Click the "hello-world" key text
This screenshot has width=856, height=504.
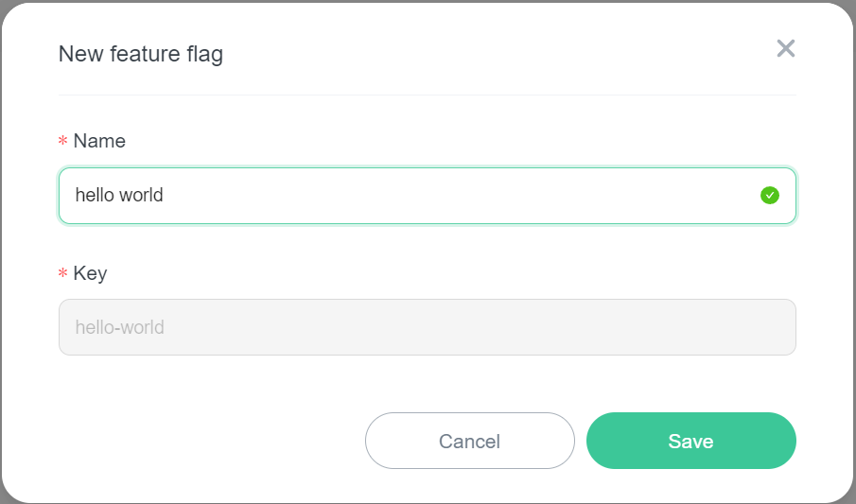pyautogui.click(x=119, y=327)
